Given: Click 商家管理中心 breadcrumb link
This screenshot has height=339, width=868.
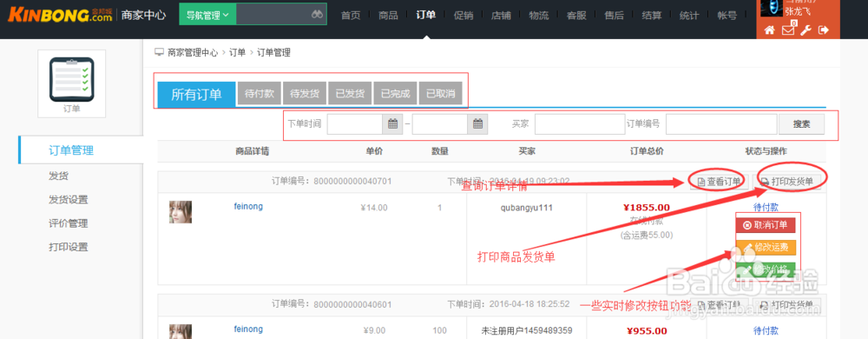Looking at the screenshot, I should coord(193,53).
